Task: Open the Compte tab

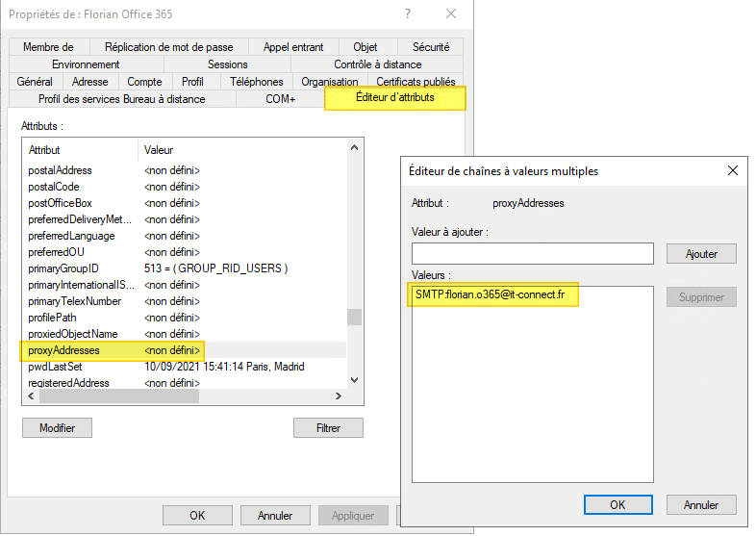Action: (144, 82)
